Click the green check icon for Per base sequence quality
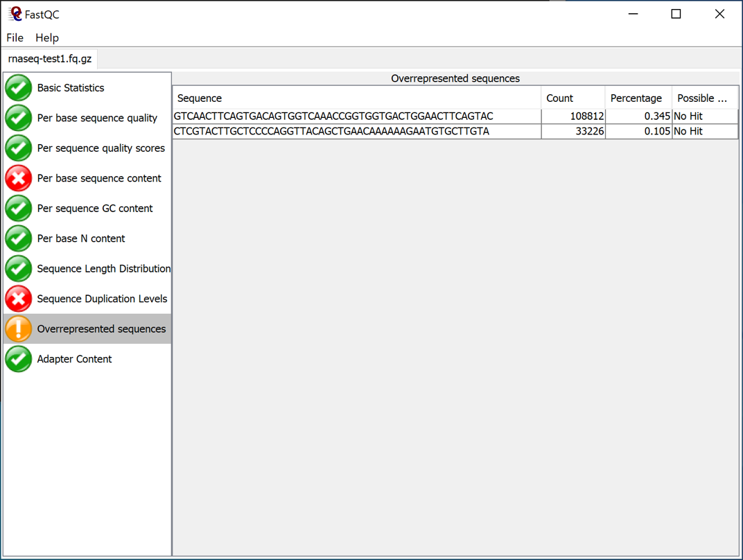The height and width of the screenshot is (560, 743). point(19,118)
